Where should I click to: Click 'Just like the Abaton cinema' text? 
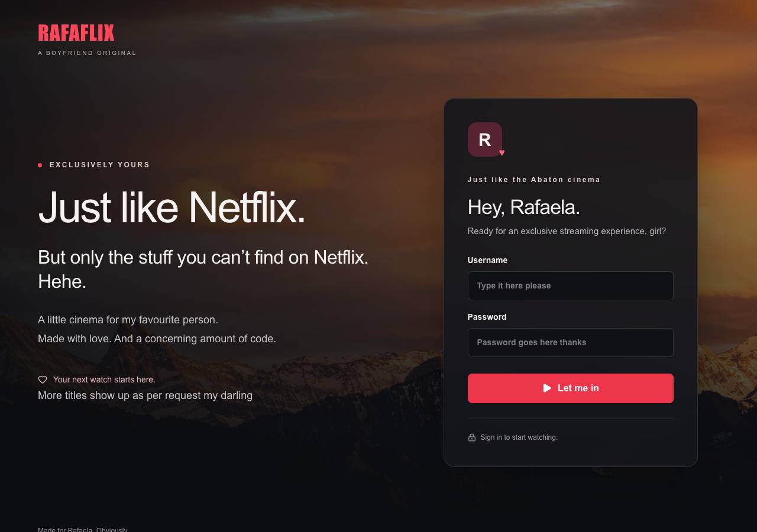point(534,180)
